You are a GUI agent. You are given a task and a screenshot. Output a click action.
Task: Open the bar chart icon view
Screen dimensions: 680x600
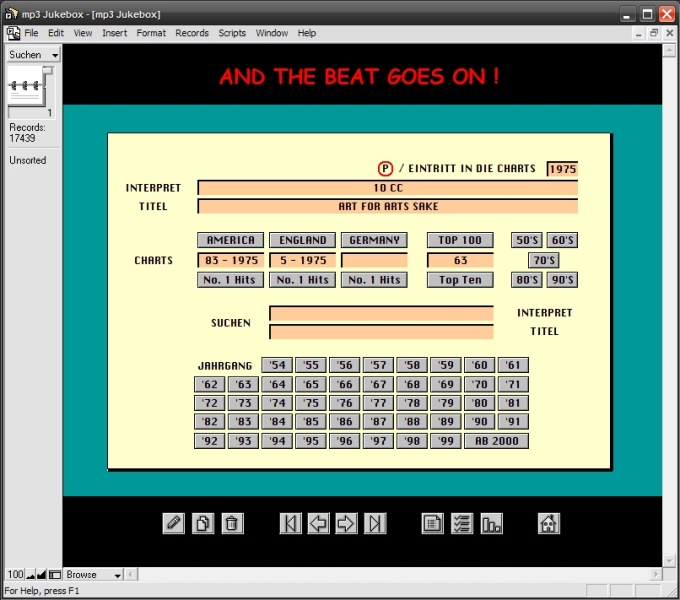point(491,523)
